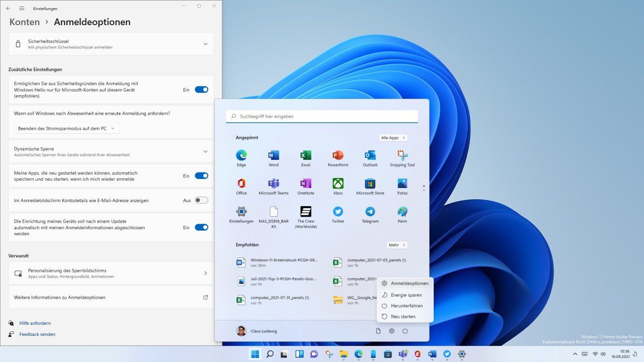Click the Start menu power icon
644x362 pixels.
tap(405, 331)
